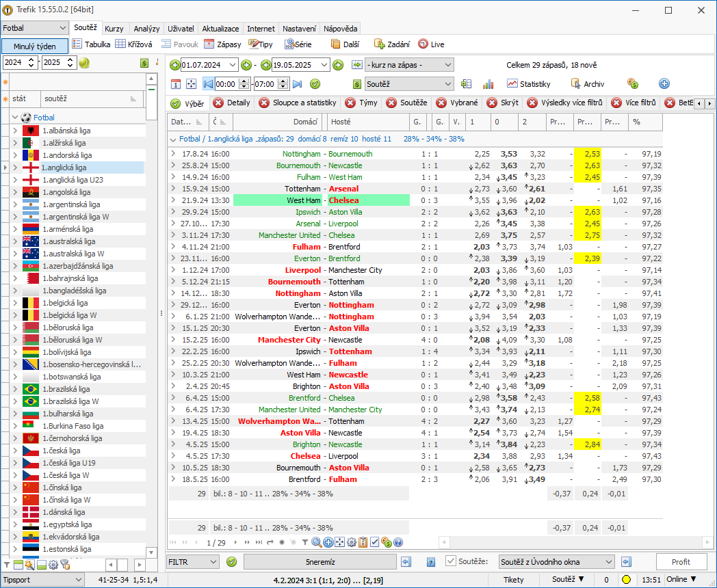Open the Fotbal sport dropdown
The height and width of the screenshot is (588, 717).
click(34, 28)
